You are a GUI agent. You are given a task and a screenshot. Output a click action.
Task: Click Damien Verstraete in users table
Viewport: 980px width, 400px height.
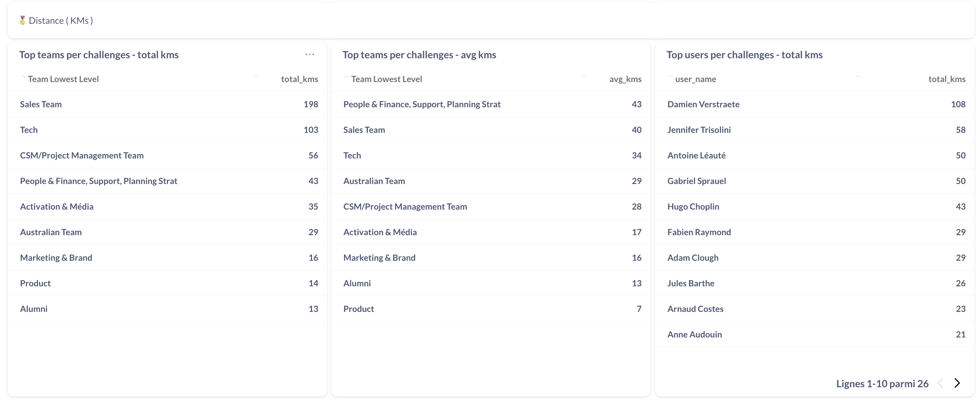703,104
